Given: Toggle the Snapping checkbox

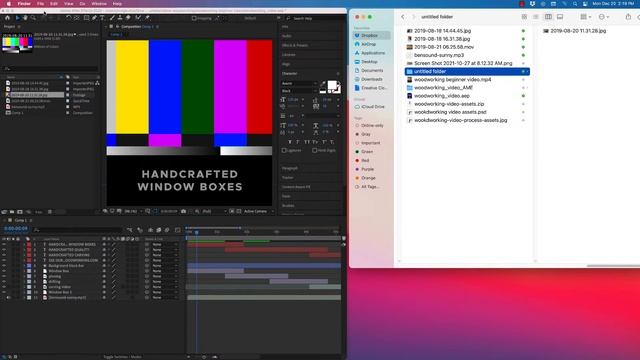Looking at the screenshot, I should [194, 18].
